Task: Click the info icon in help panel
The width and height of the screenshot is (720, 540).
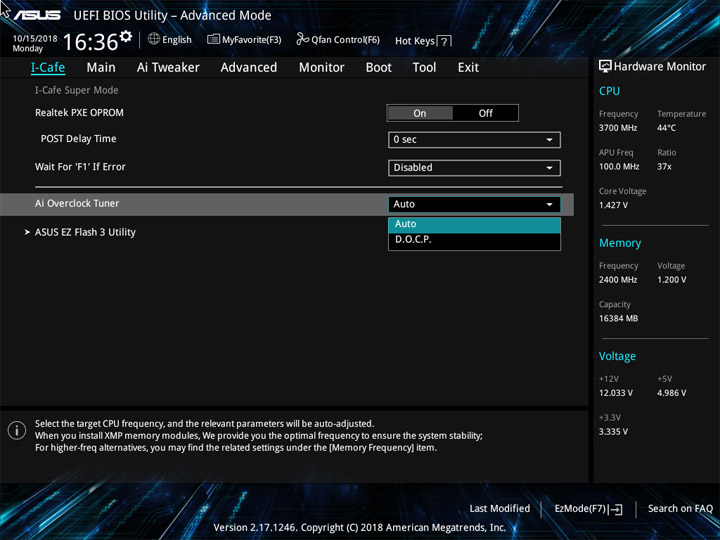Action: [17, 430]
